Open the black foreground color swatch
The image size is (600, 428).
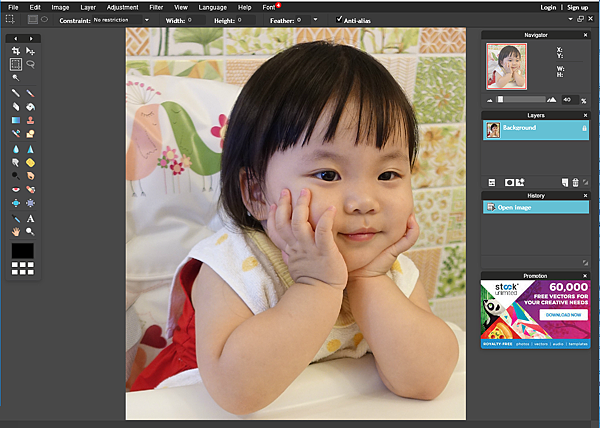coord(23,251)
